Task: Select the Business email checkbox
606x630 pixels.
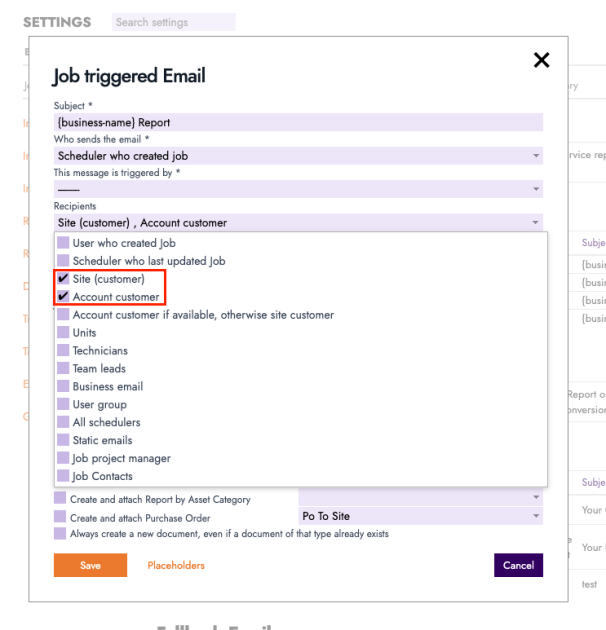Action: [64, 387]
